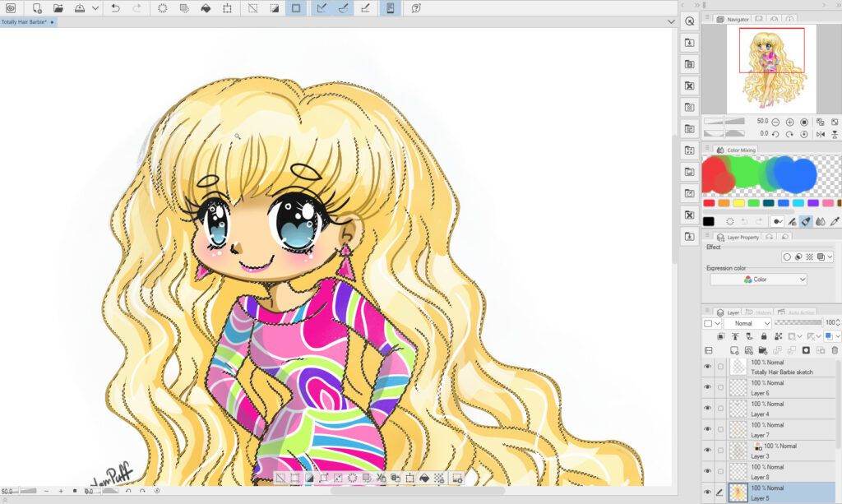Viewport: 842px width, 504px height.
Task: Select Layer 3 in the layer list
Action: pos(781,451)
